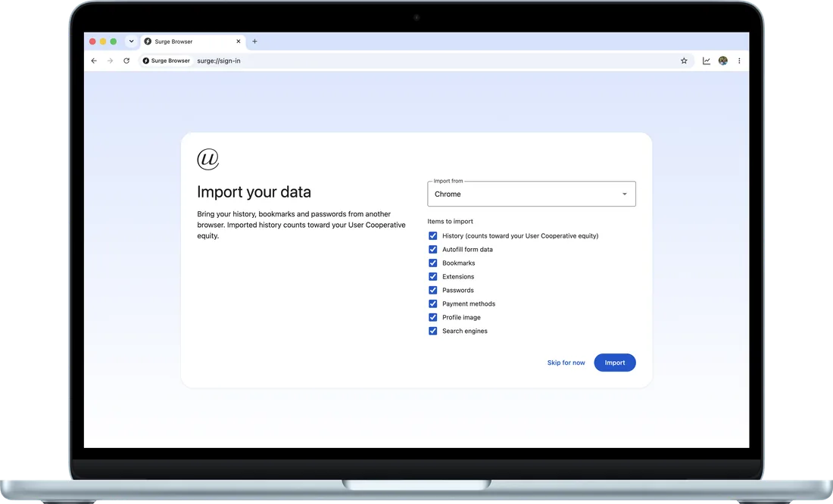Click 'Items to import' label
833x504 pixels.
pos(450,222)
